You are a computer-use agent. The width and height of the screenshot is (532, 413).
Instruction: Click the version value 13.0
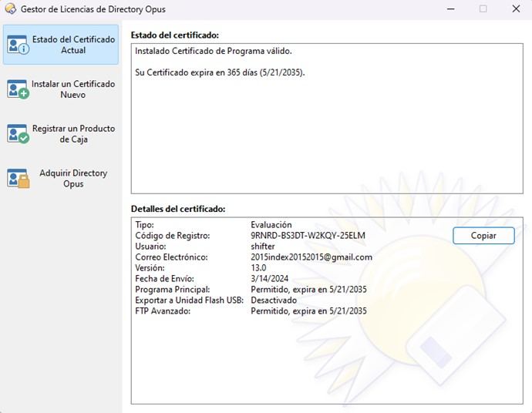coord(258,268)
